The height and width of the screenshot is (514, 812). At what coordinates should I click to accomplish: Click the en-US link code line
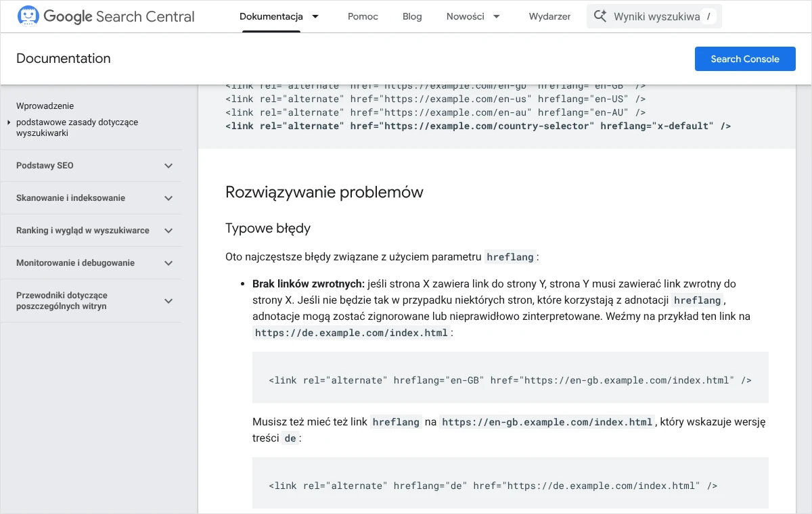(436, 99)
